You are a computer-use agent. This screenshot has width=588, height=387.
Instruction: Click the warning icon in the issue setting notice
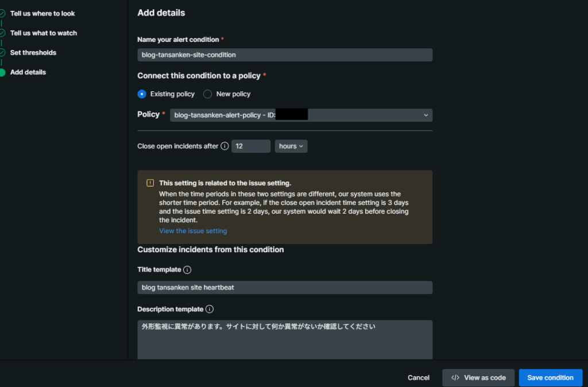[150, 183]
